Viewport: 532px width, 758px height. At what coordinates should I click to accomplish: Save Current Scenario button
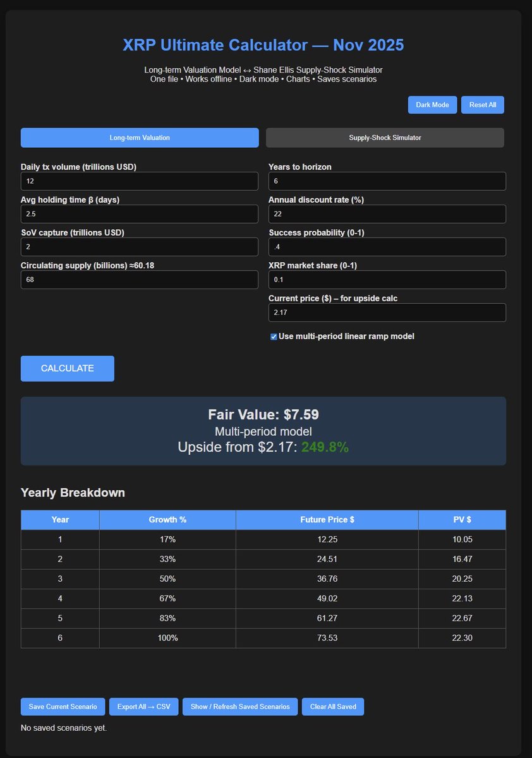63,707
